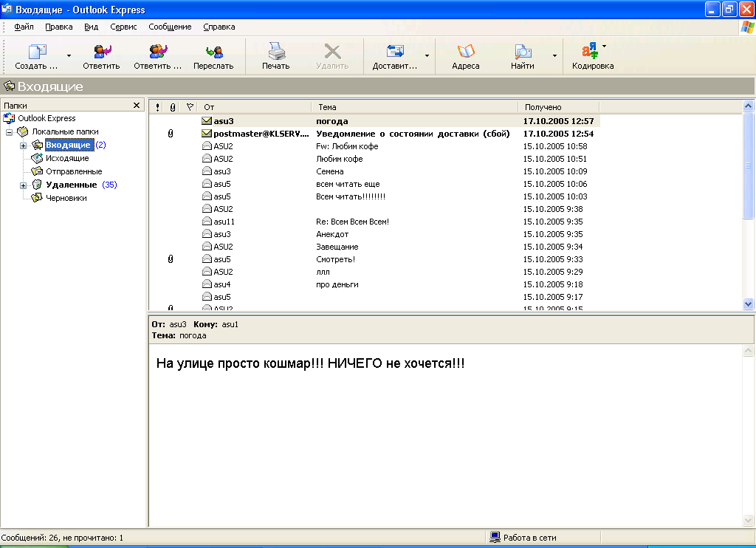Click the Доставить почту icon

point(395,51)
